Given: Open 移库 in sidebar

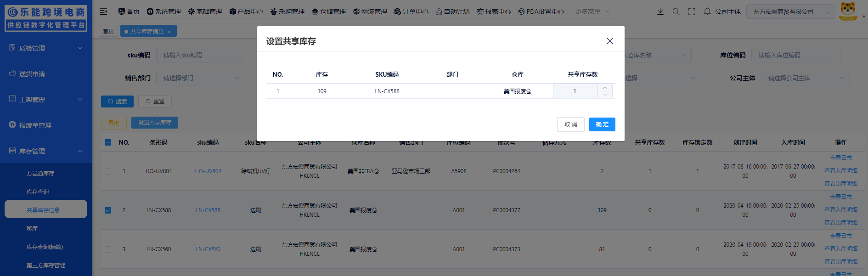Looking at the screenshot, I should pyautogui.click(x=32, y=228).
